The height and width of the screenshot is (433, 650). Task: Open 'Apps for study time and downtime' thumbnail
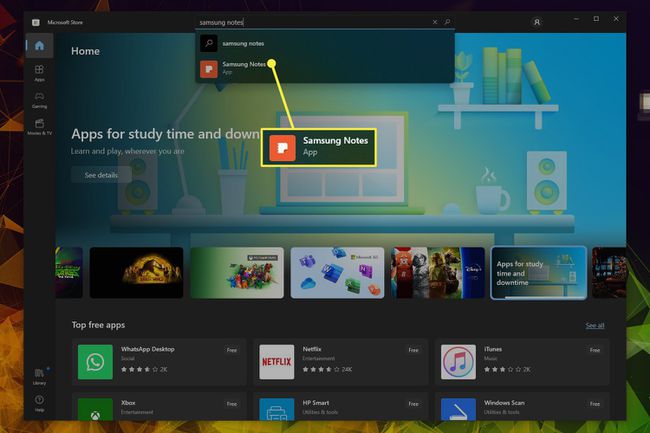click(538, 273)
